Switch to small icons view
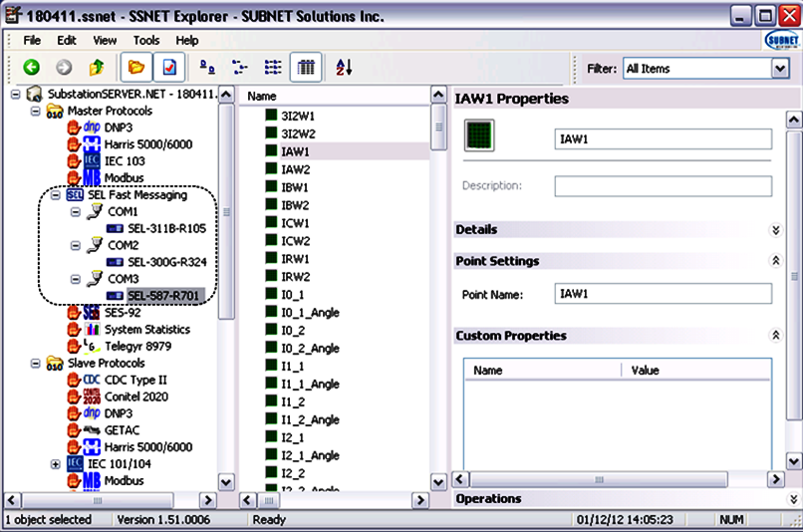Screen dimensions: 803x532 (x=240, y=67)
